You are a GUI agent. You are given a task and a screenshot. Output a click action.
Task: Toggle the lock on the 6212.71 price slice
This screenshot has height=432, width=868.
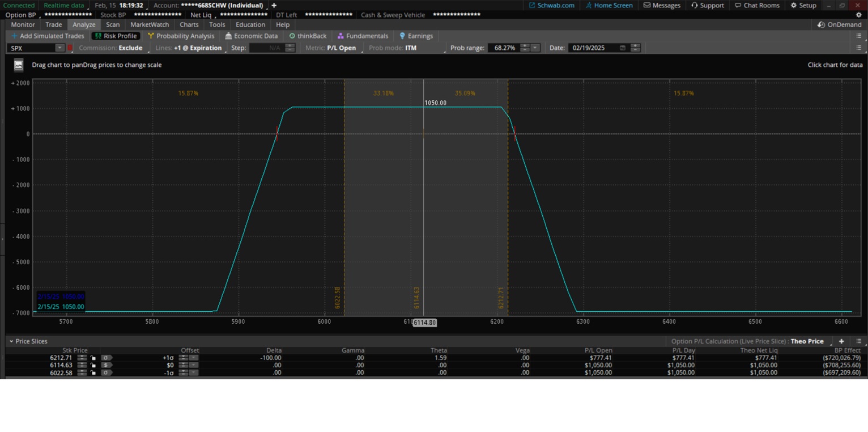[93, 358]
